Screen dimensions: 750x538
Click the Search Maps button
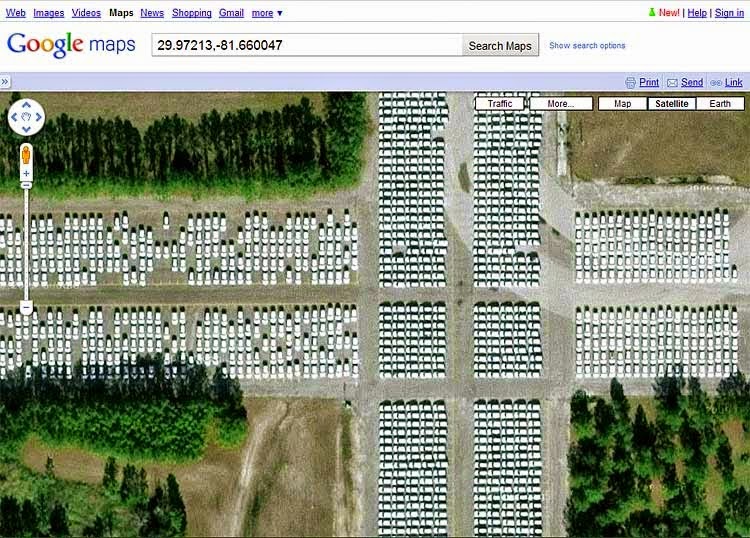(500, 45)
